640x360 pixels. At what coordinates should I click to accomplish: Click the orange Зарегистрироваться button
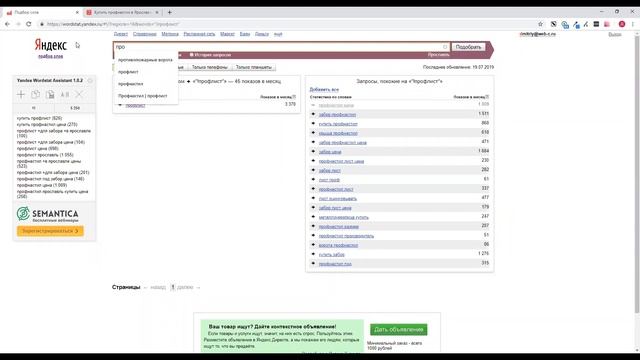(50, 231)
